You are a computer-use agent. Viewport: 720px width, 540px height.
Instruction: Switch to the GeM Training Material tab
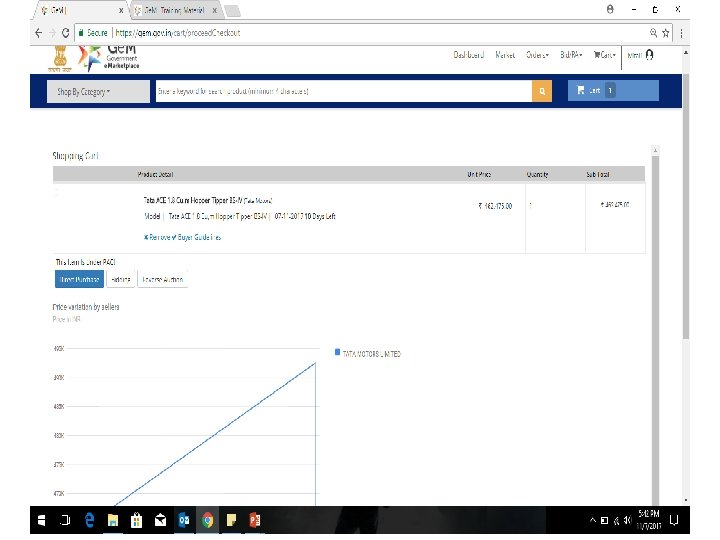tap(175, 10)
